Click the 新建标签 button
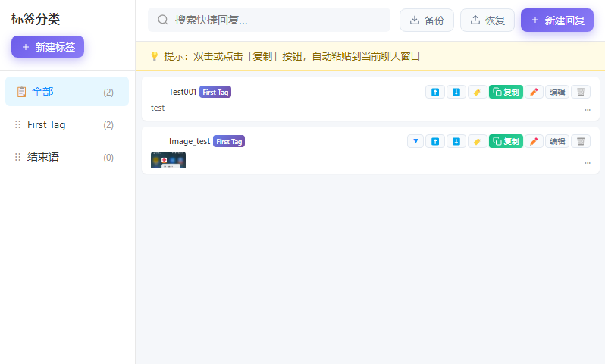Image resolution: width=605 pixels, height=364 pixels. [48, 47]
